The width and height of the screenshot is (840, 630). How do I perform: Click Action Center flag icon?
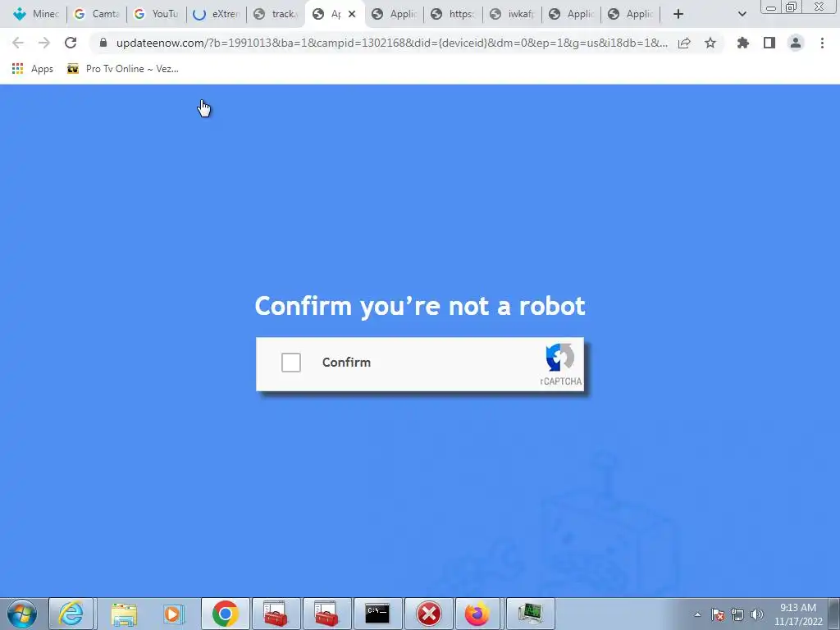718,614
